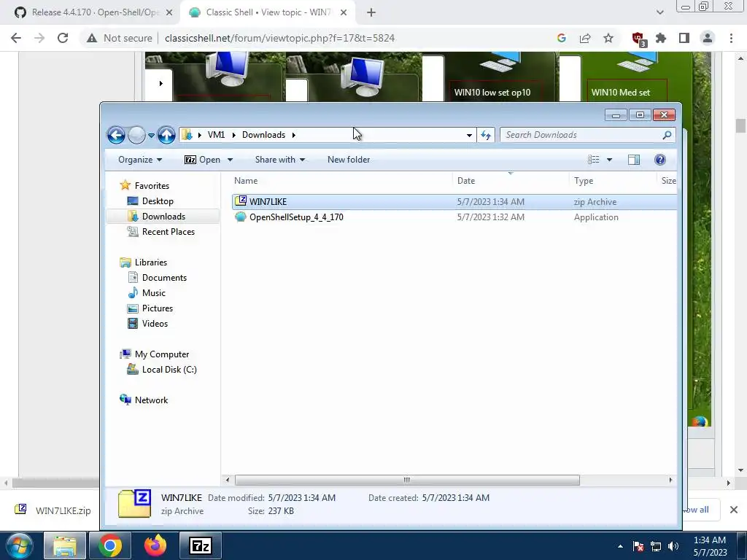Open Chrome side panel icon
This screenshot has width=747, height=560.
pos(684,38)
